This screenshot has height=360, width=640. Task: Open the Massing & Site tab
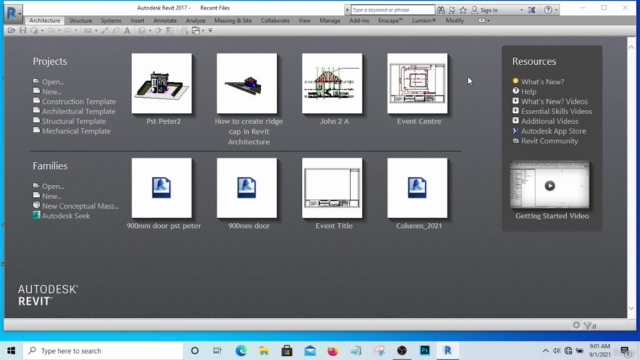pos(233,20)
